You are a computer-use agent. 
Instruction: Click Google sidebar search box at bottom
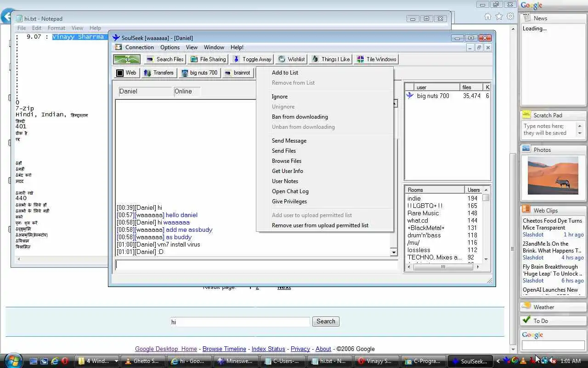coord(554,345)
